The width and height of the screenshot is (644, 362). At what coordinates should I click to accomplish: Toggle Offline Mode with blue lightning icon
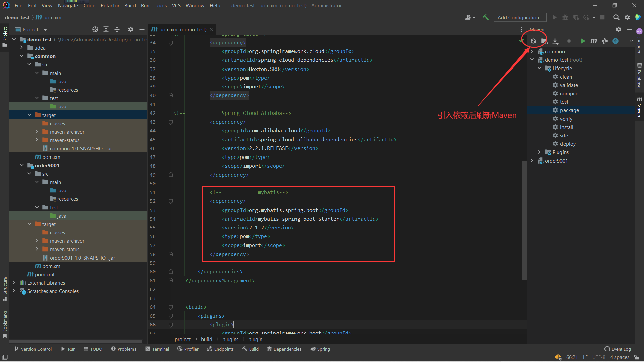616,41
